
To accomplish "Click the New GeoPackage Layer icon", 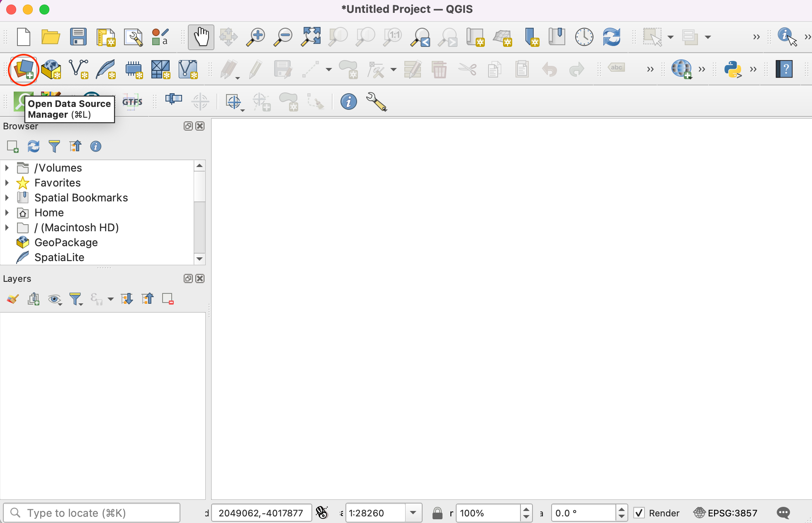I will point(51,69).
